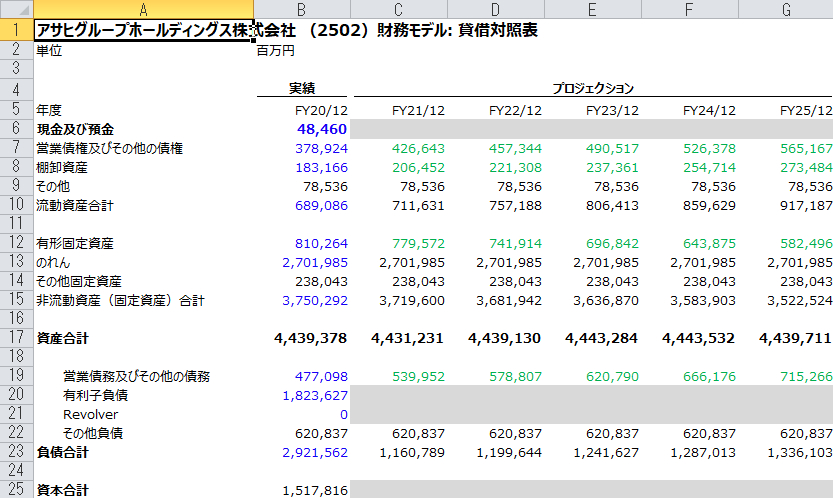Click the プロジェクション heading

pyautogui.click(x=593, y=88)
